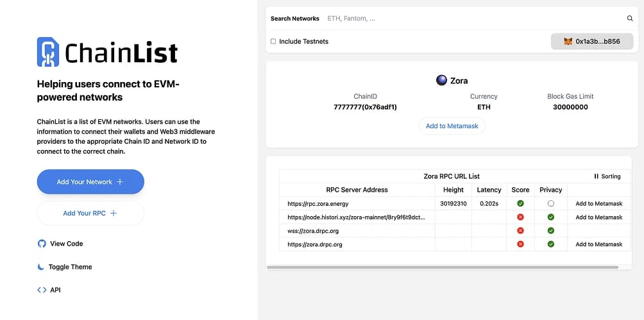Click the ChainID value 7777777(0x76adf1)

click(x=365, y=107)
